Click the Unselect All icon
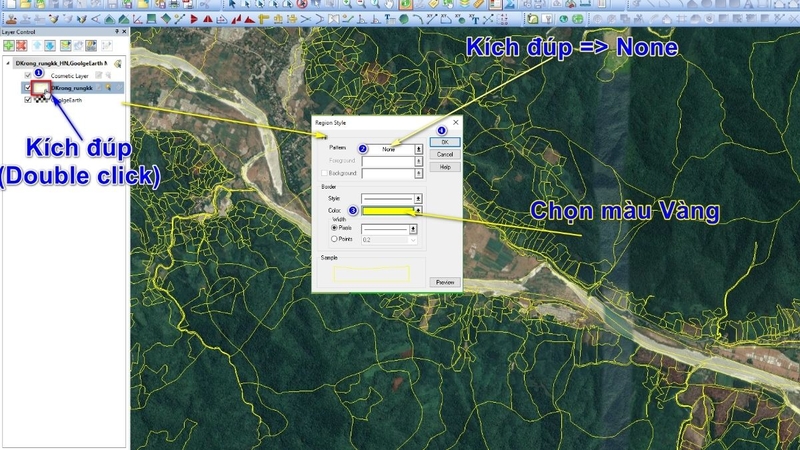This screenshot has height=450, width=800. (303, 5)
